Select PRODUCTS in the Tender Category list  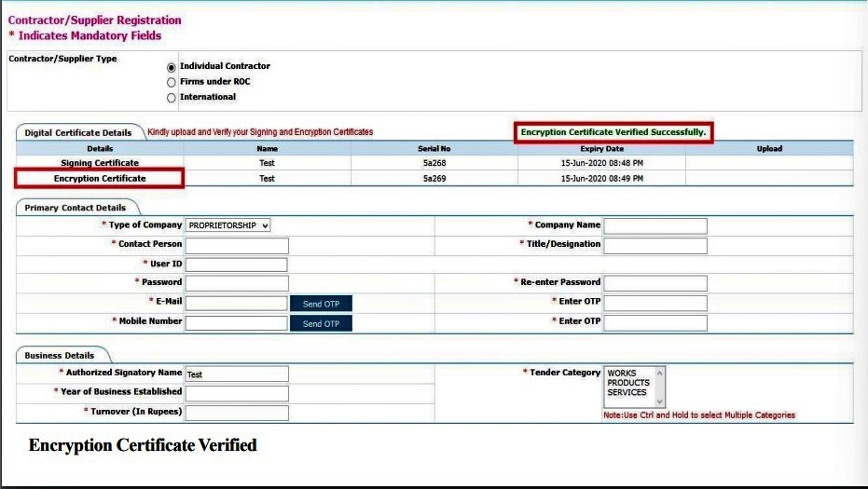pyautogui.click(x=628, y=383)
